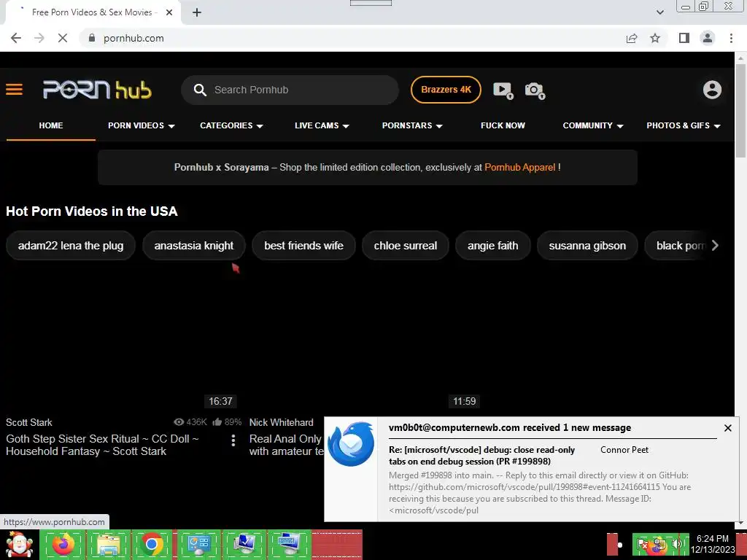The width and height of the screenshot is (747, 560).
Task: Open the Chrome side panel
Action: 684,38
